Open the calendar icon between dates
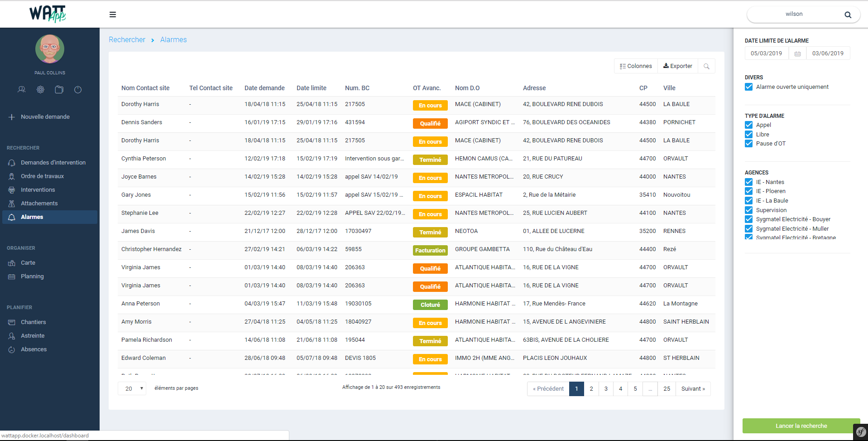868x441 pixels. pos(797,53)
